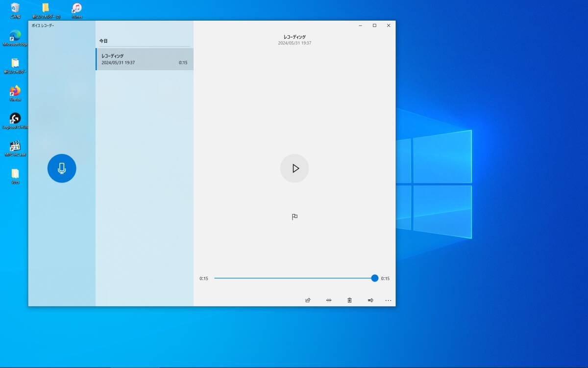Click the playback position slider handle
The height and width of the screenshot is (368, 588).
(x=375, y=278)
